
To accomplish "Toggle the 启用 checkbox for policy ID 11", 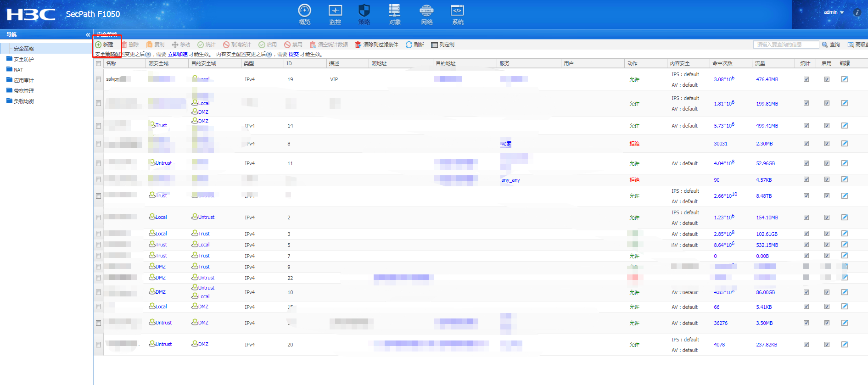I will (x=827, y=163).
